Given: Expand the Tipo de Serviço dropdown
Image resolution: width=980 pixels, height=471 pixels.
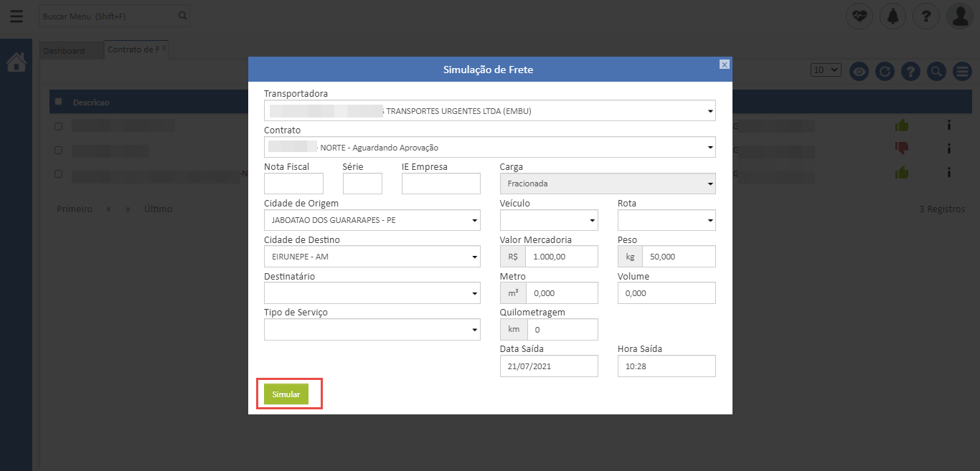Looking at the screenshot, I should tap(372, 330).
